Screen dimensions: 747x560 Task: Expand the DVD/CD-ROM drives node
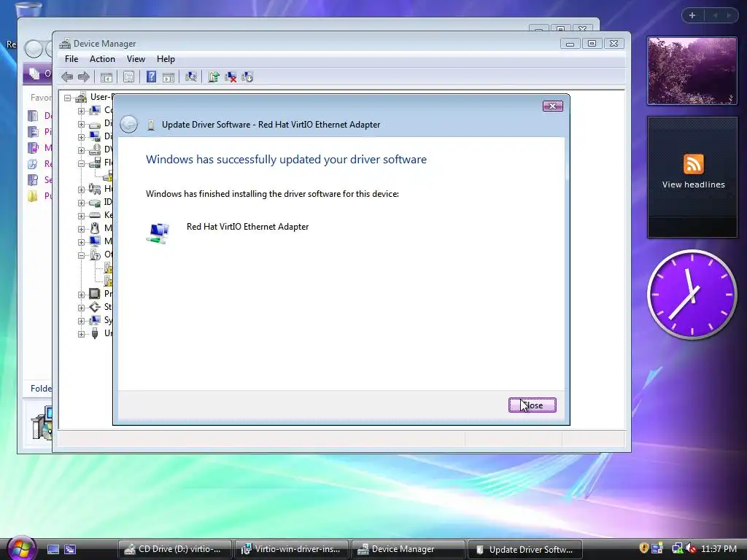(81, 150)
